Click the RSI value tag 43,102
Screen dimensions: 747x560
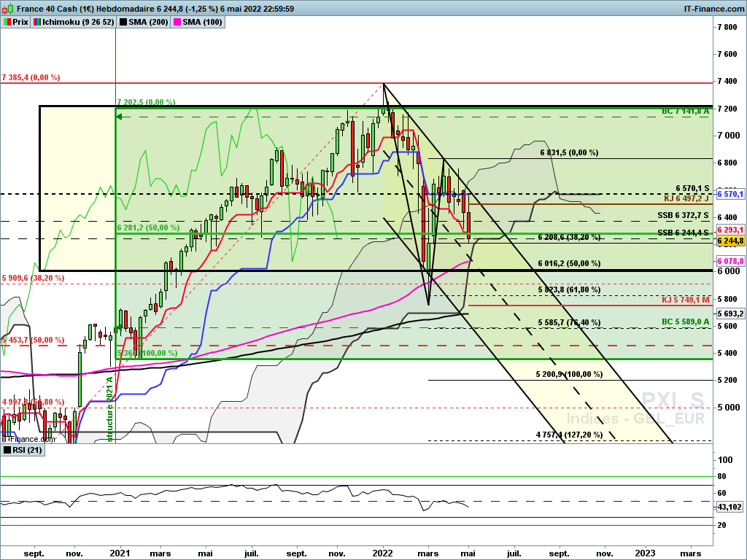coord(729,507)
